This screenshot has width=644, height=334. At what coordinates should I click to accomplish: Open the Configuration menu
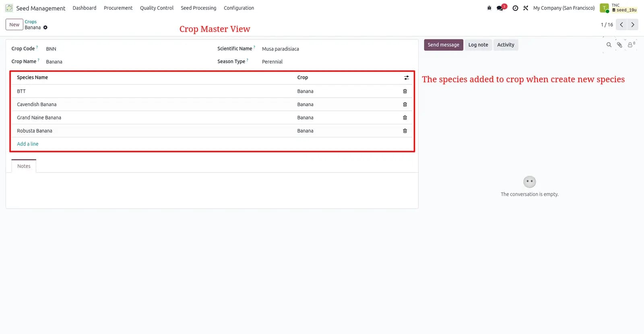pyautogui.click(x=239, y=8)
